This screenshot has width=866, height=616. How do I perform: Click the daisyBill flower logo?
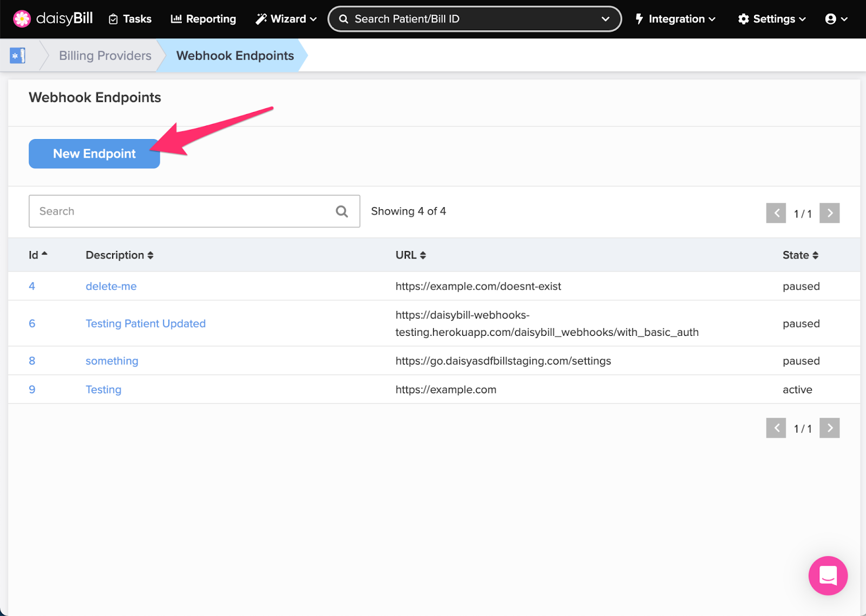[22, 19]
